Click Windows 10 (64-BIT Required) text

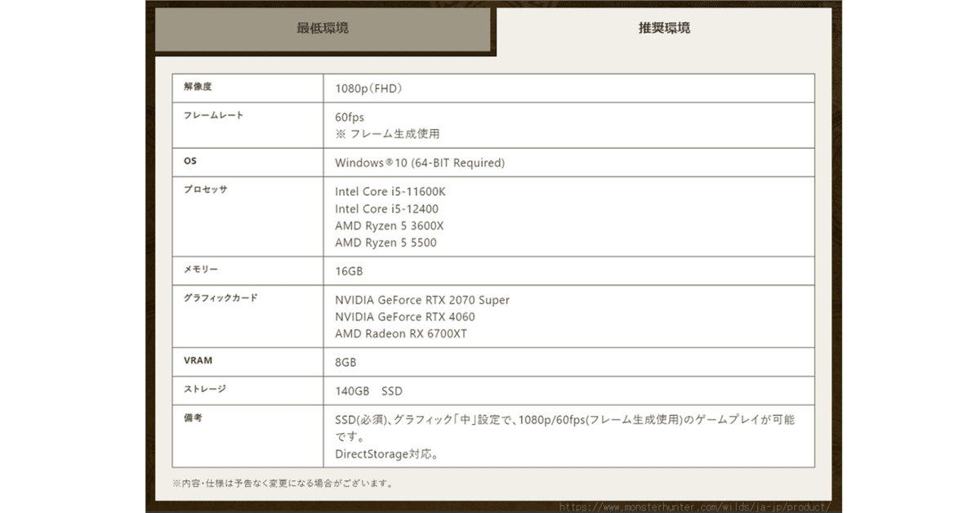click(x=420, y=163)
